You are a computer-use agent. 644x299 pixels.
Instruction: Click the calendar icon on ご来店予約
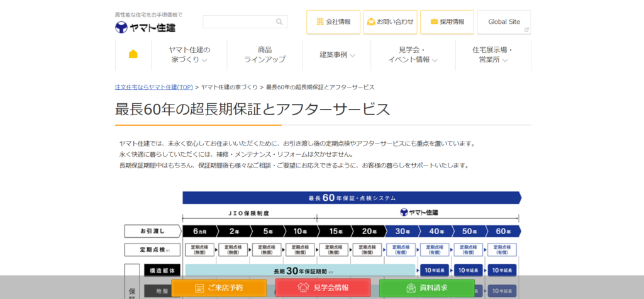click(x=199, y=288)
